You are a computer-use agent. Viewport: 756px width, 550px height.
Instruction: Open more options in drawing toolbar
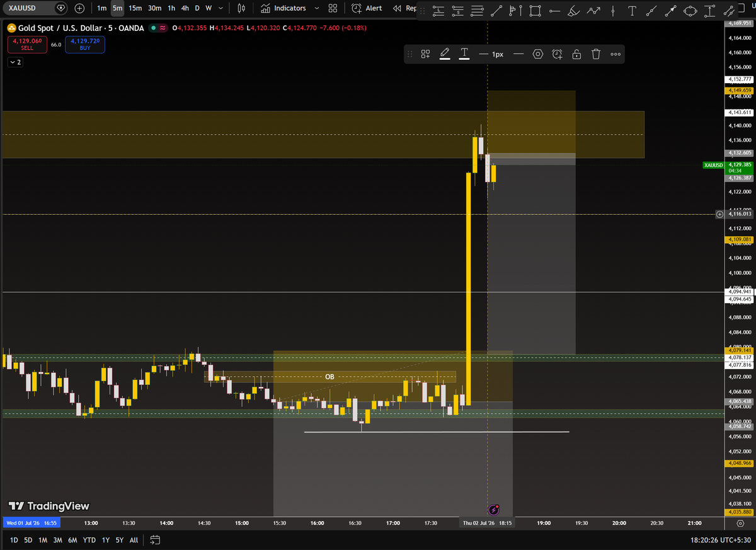click(616, 54)
